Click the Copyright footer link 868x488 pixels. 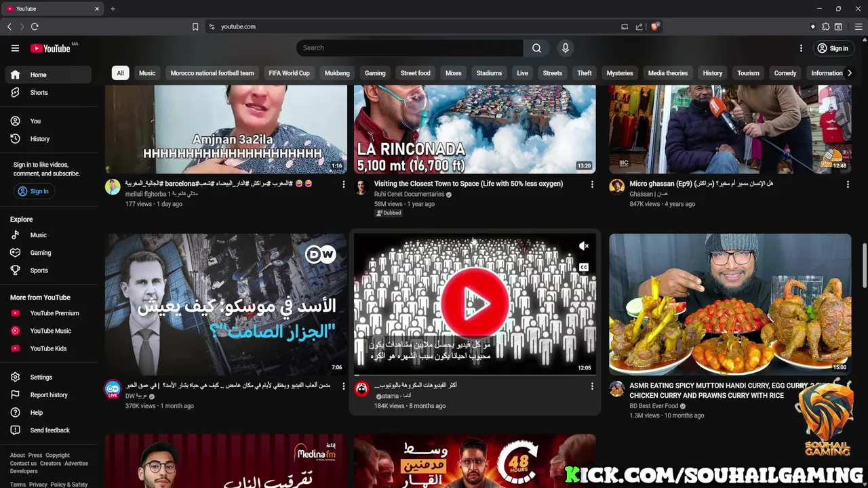click(x=58, y=455)
